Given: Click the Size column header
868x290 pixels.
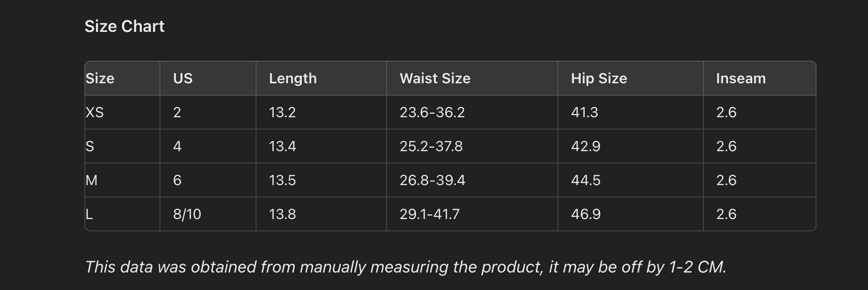Looking at the screenshot, I should click(x=100, y=79).
